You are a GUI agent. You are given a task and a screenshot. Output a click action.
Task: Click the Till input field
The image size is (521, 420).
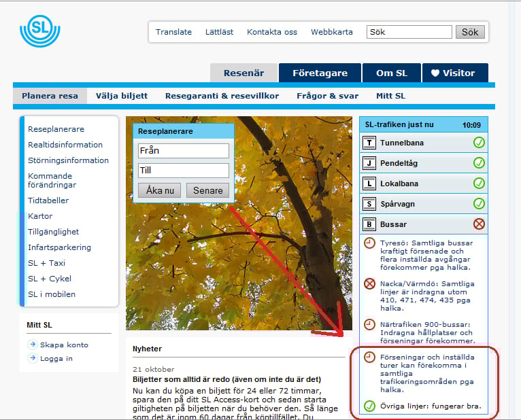click(x=184, y=171)
